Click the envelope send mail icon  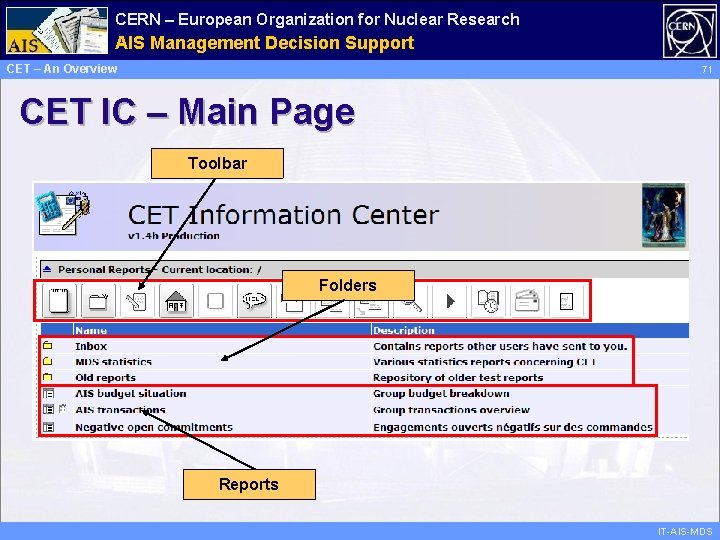pyautogui.click(x=528, y=301)
